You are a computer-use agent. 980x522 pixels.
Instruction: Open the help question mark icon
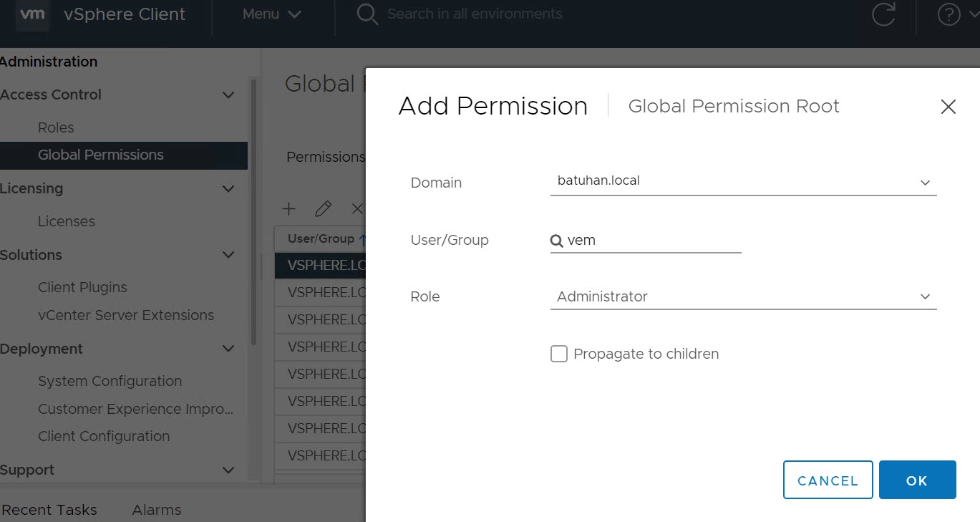949,14
